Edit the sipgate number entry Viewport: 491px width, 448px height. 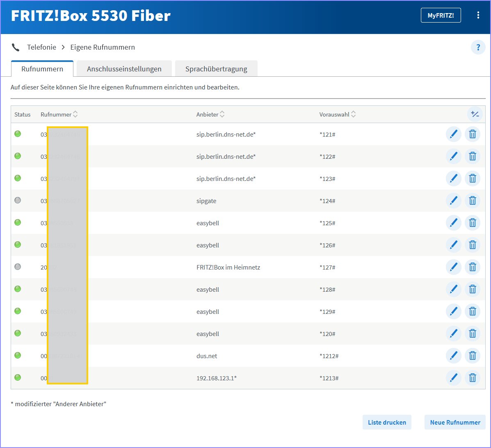click(x=453, y=201)
